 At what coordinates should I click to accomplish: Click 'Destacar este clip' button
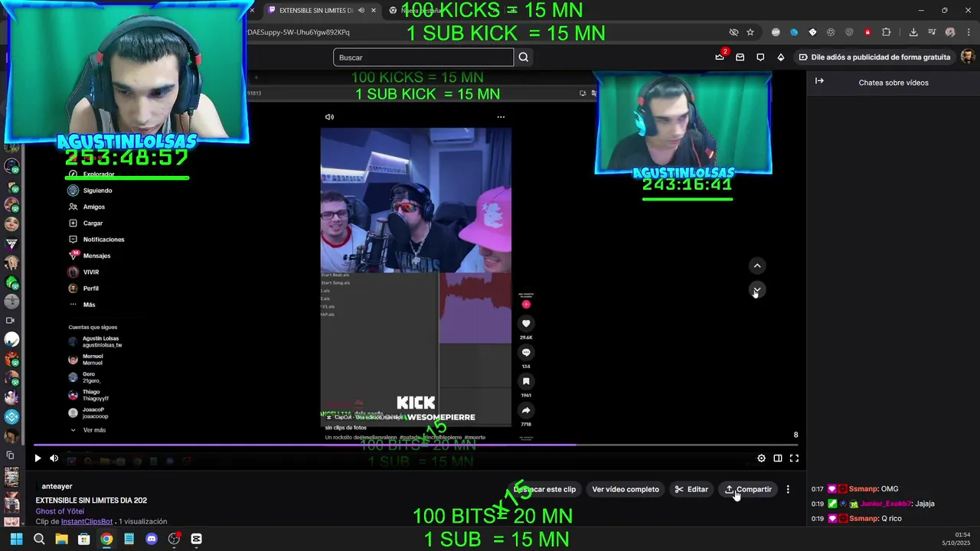(x=545, y=489)
